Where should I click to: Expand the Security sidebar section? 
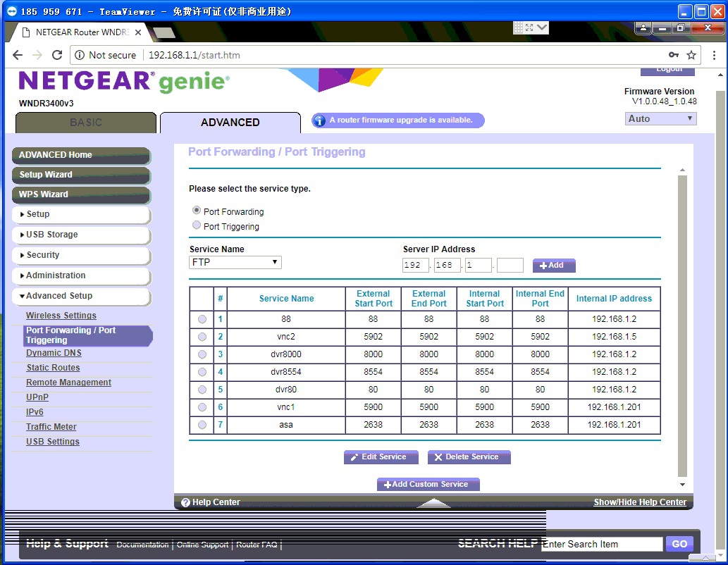pos(81,255)
